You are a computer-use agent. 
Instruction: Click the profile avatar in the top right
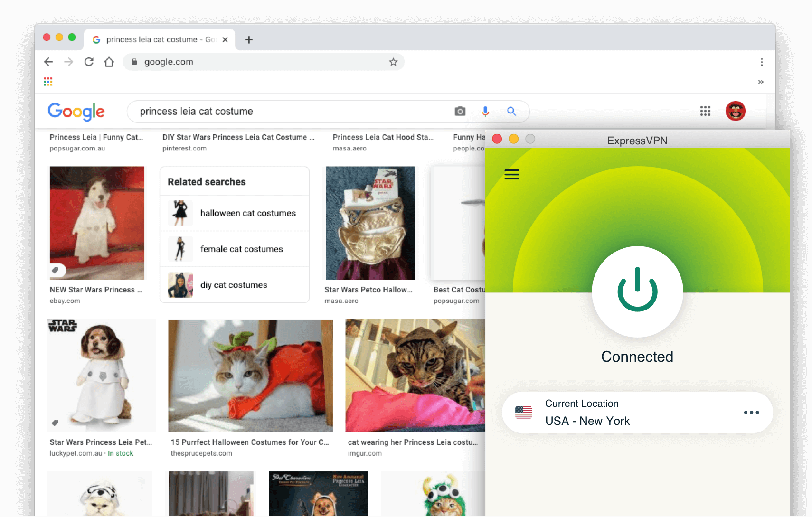tap(736, 111)
